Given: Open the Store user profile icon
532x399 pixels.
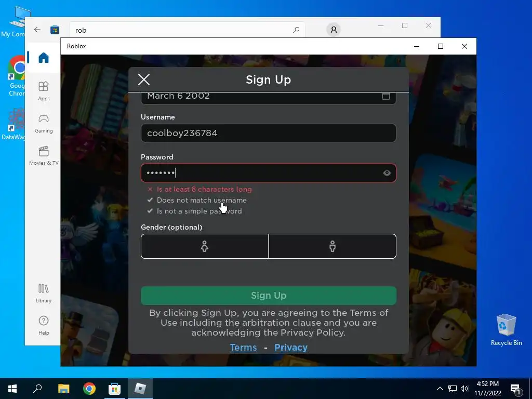Looking at the screenshot, I should click(334, 30).
